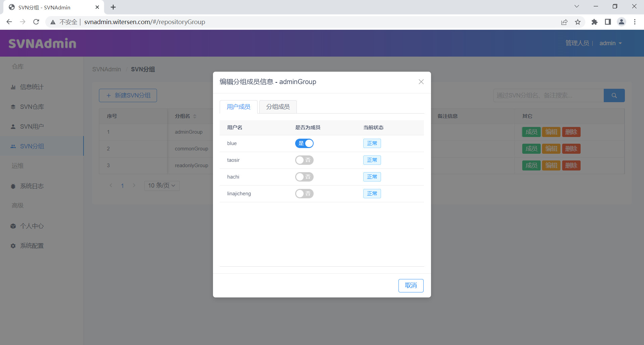Switch to the 分组成员 tab
This screenshot has height=345, width=644.
point(278,107)
